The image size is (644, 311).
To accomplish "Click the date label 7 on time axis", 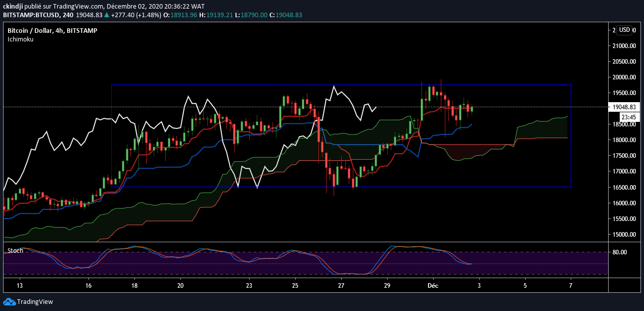I will [x=571, y=285].
